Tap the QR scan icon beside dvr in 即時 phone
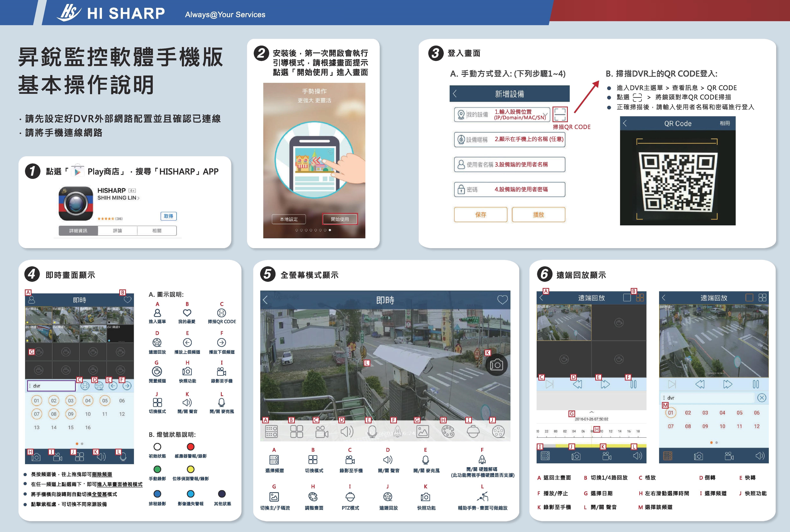Screen dimensions: 790x532 tap(85, 386)
